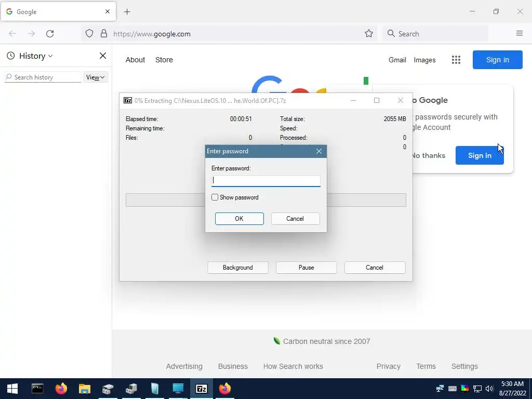Open Command Prompt from taskbar
This screenshot has height=399, width=532.
point(37,389)
